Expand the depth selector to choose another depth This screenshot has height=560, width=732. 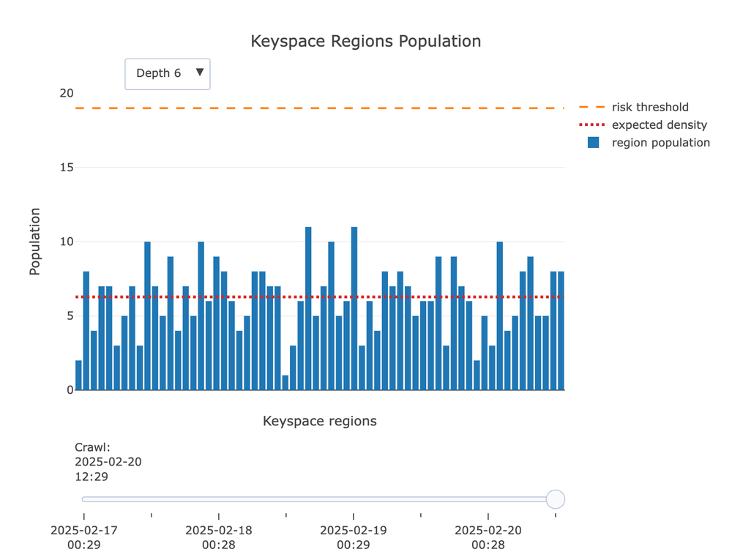click(x=167, y=74)
